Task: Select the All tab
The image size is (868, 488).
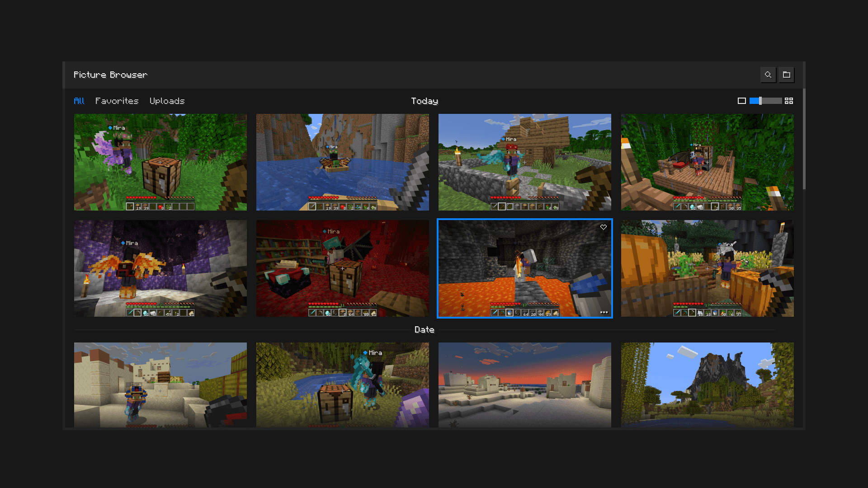Action: point(79,101)
